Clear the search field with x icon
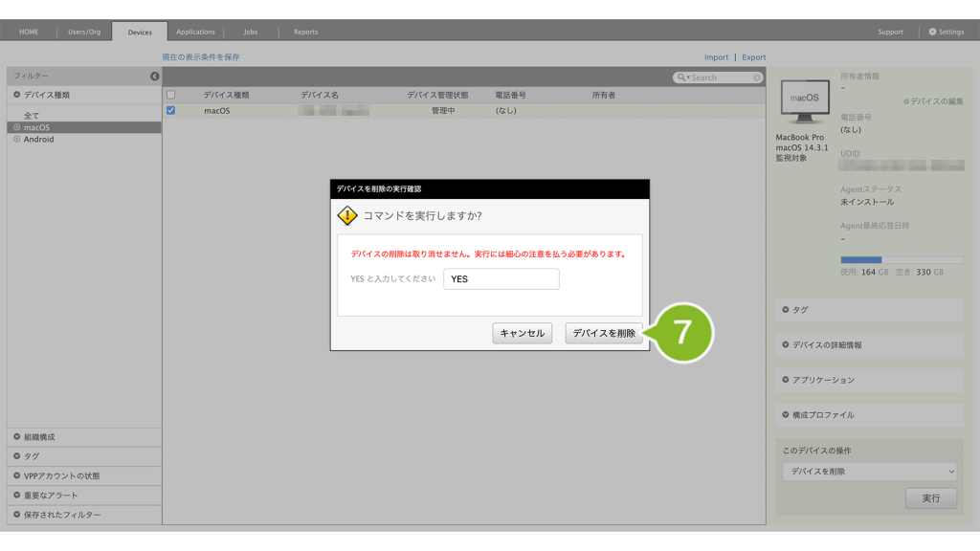 [x=757, y=77]
